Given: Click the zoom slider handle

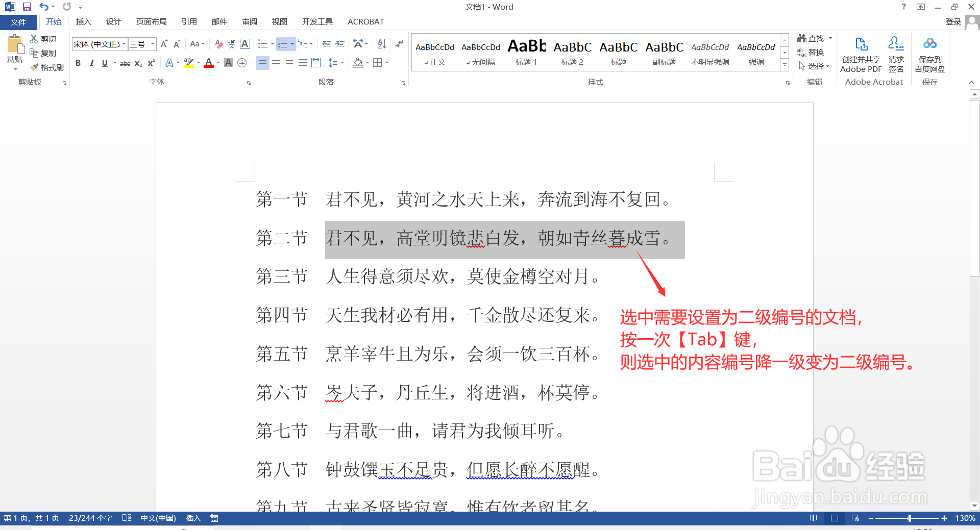Looking at the screenshot, I should point(909,518).
